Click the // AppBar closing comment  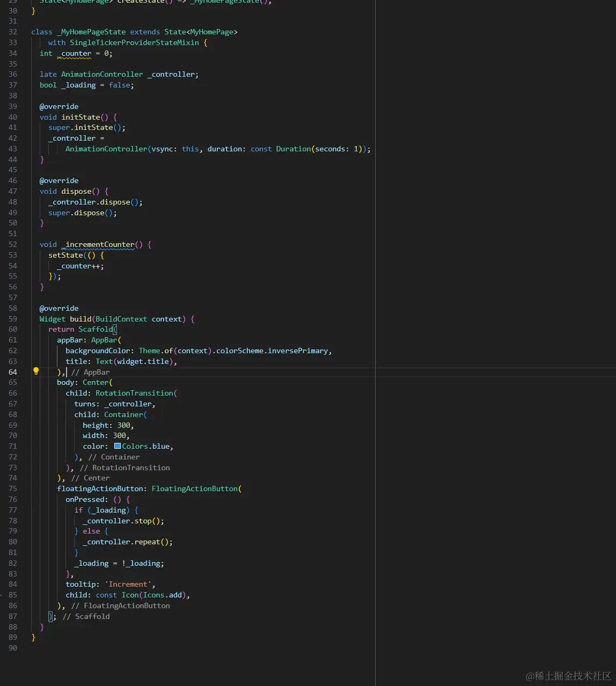91,372
